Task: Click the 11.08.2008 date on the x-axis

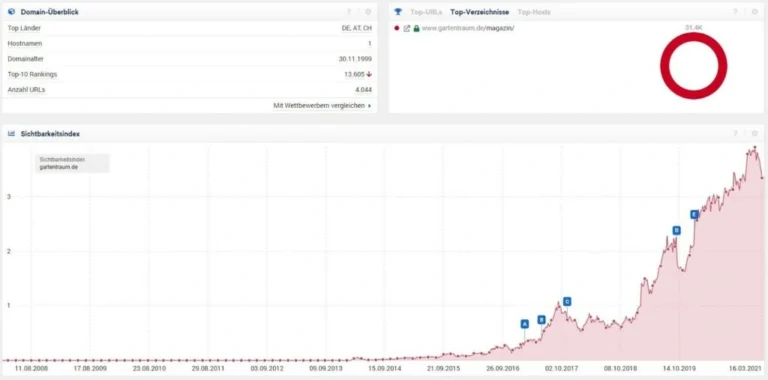Action: click(31, 368)
